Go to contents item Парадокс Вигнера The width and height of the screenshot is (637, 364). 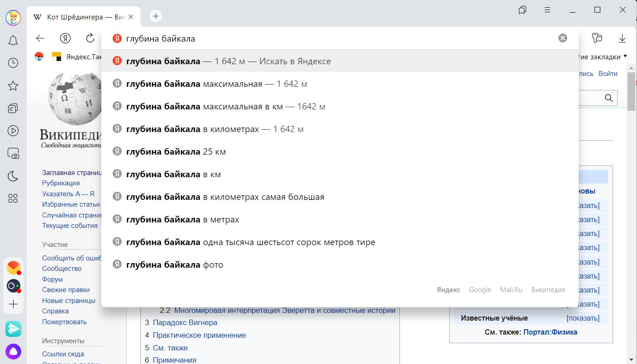185,323
